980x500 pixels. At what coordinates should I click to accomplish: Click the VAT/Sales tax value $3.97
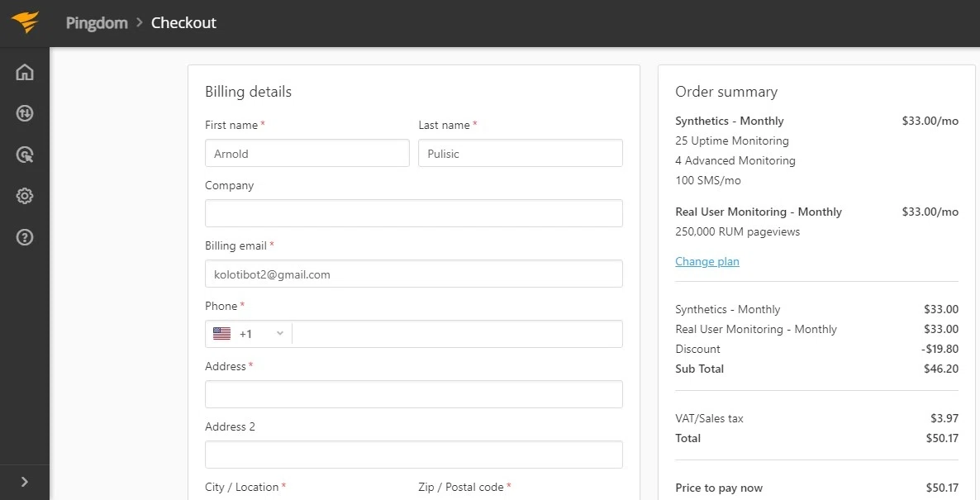click(944, 418)
